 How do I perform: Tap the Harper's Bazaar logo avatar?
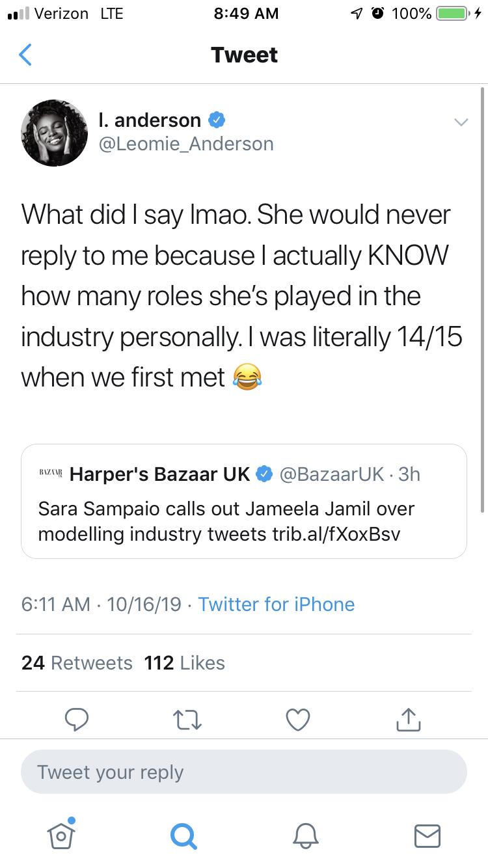click(50, 474)
